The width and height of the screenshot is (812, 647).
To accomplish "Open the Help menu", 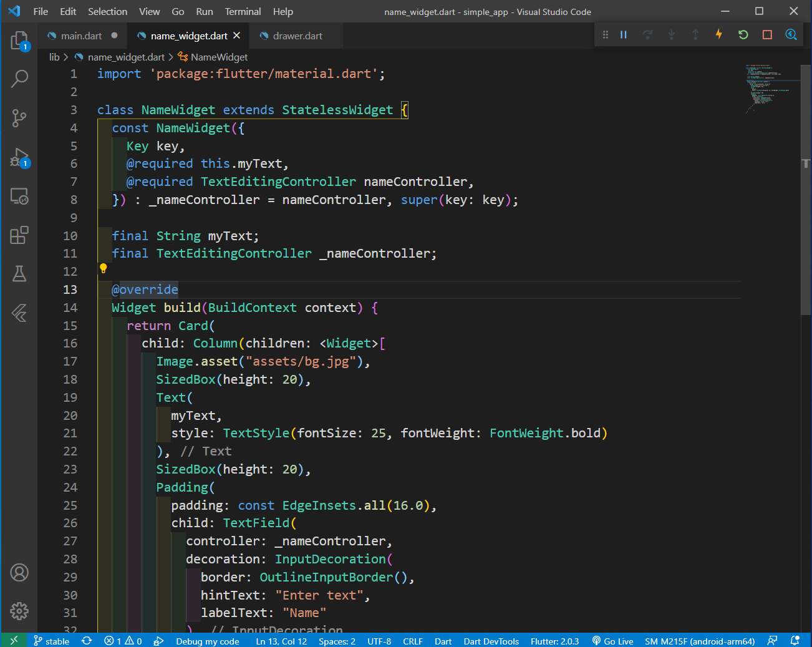I will [x=283, y=11].
